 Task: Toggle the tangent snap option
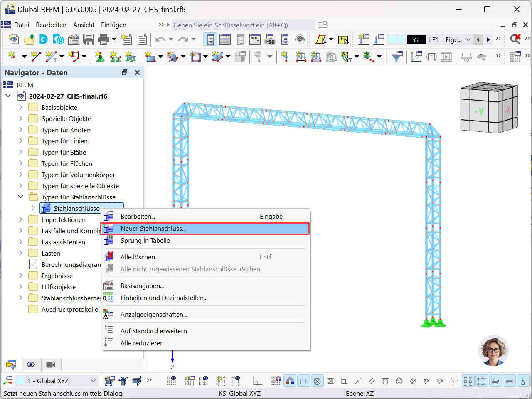385,381
